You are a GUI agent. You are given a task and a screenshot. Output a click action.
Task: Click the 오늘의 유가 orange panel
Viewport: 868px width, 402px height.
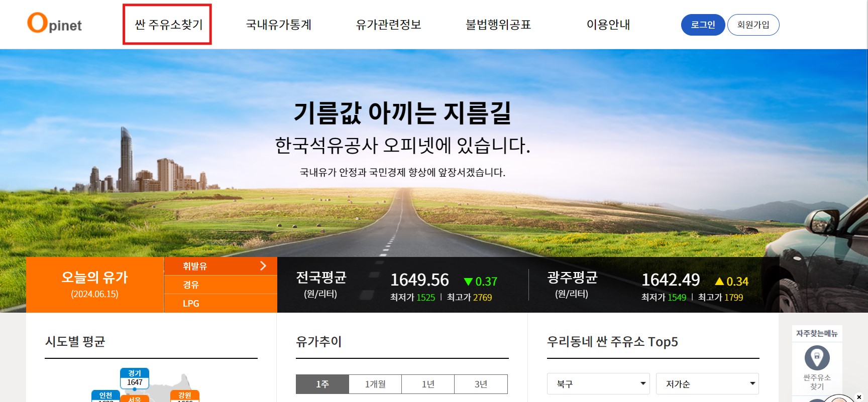(x=94, y=285)
